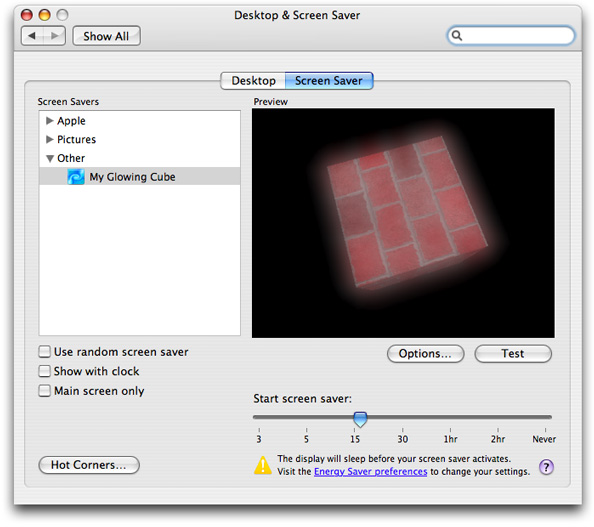Image resolution: width=594 pixels, height=527 pixels.
Task: Switch to the Desktop tab
Action: coord(253,81)
